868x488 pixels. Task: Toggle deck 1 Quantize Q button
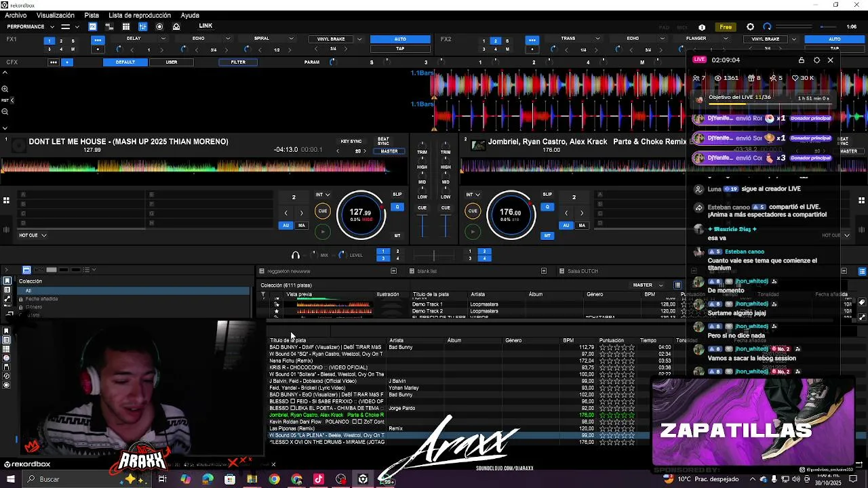pyautogui.click(x=397, y=207)
